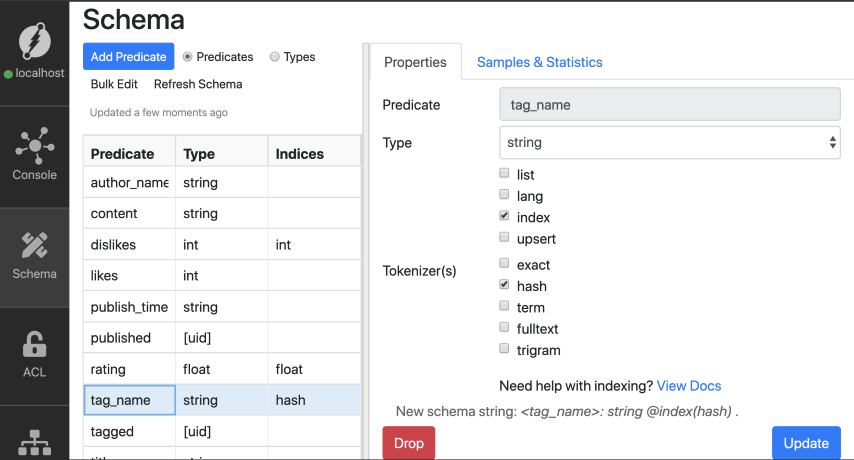Uncheck the index checkbox

(505, 217)
